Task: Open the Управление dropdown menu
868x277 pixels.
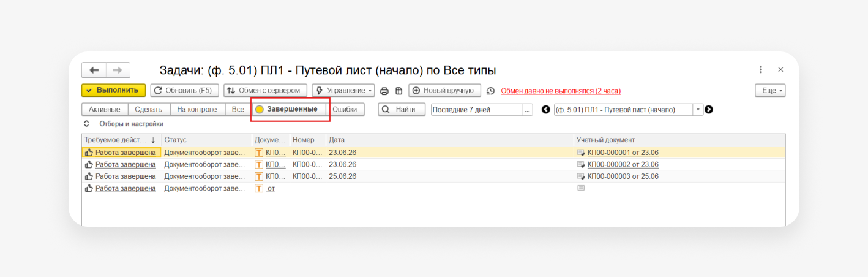Action: (344, 90)
